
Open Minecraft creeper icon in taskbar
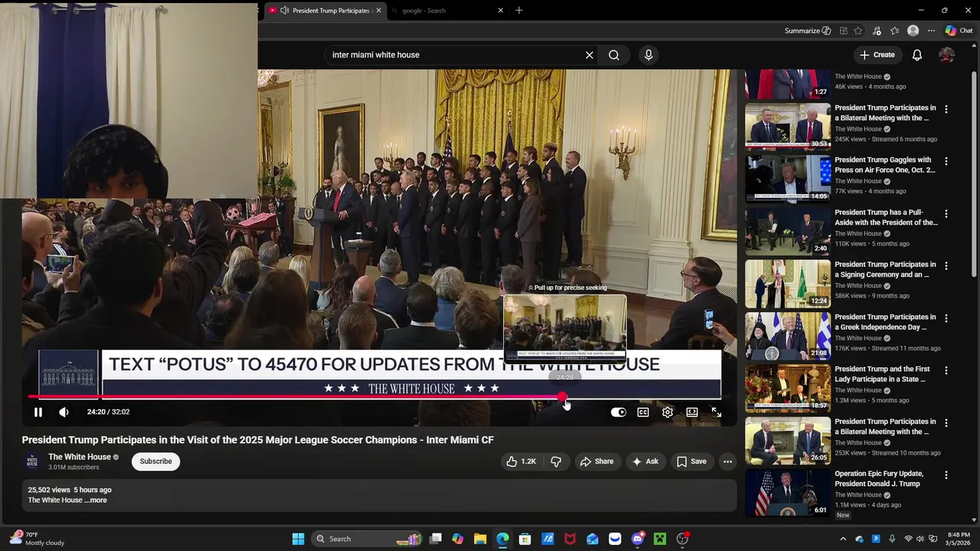pyautogui.click(x=660, y=539)
